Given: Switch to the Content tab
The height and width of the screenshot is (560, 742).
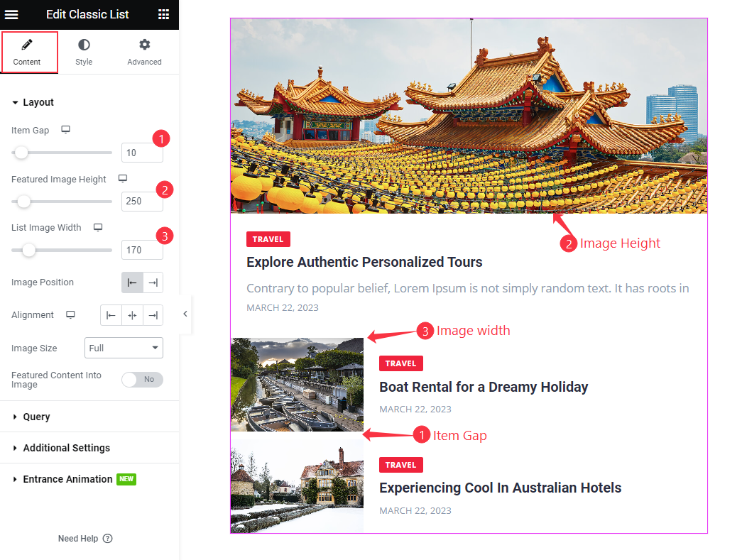Looking at the screenshot, I should click(x=28, y=52).
